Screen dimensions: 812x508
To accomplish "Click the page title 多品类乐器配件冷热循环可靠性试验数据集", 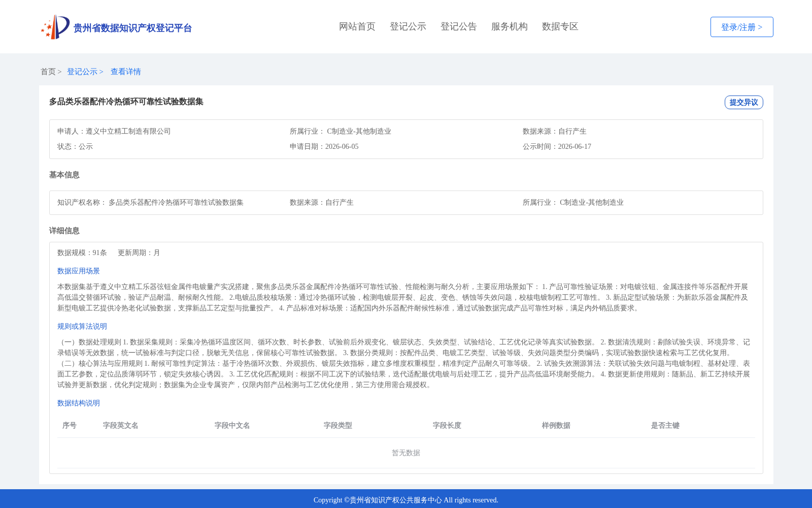I will tap(126, 102).
